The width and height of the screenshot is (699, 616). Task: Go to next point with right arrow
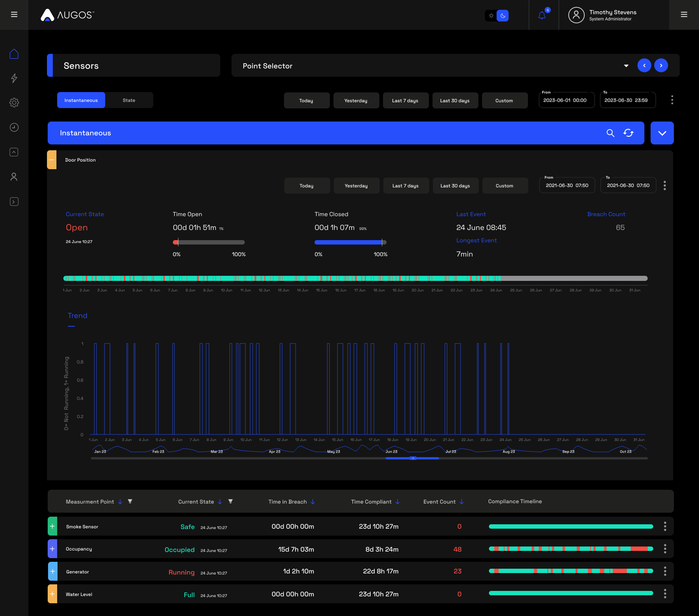click(x=661, y=65)
